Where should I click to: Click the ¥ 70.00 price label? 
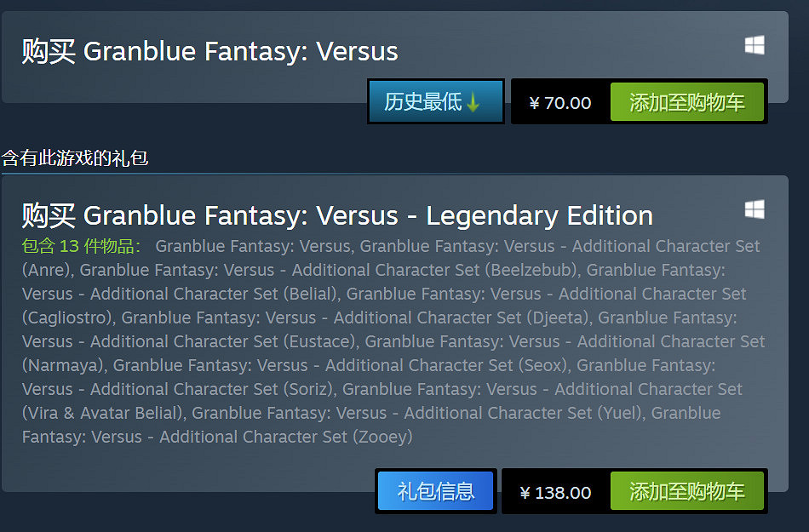[559, 103]
